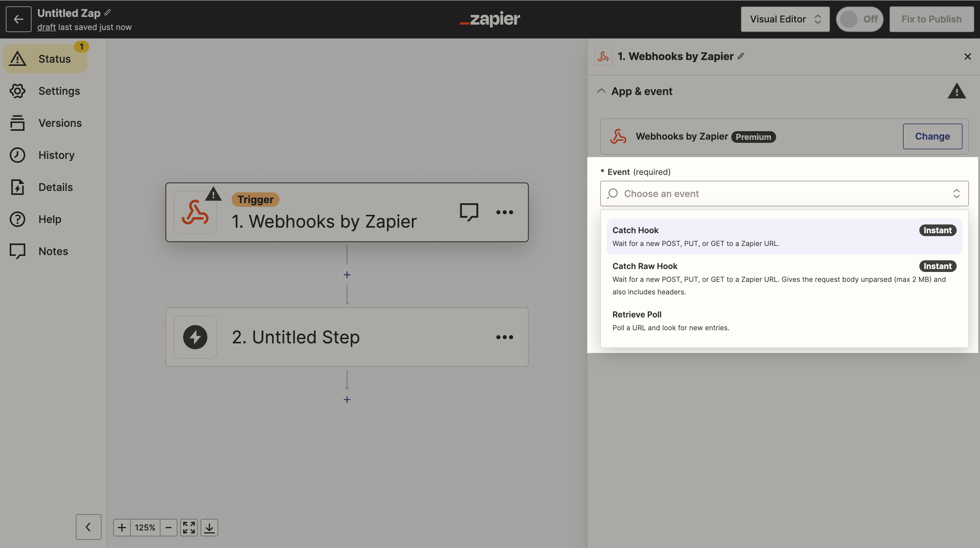Click Webhooks icon in panel header

[603, 56]
